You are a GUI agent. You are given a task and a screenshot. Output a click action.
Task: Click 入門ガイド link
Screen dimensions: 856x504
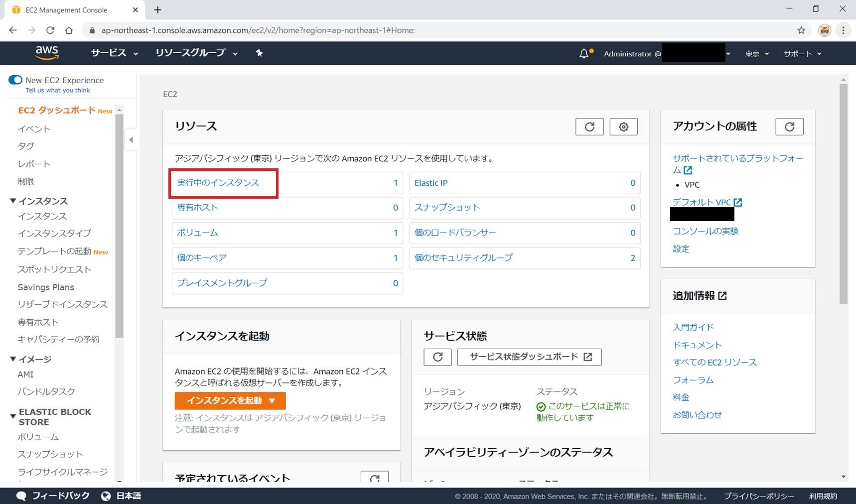click(693, 327)
